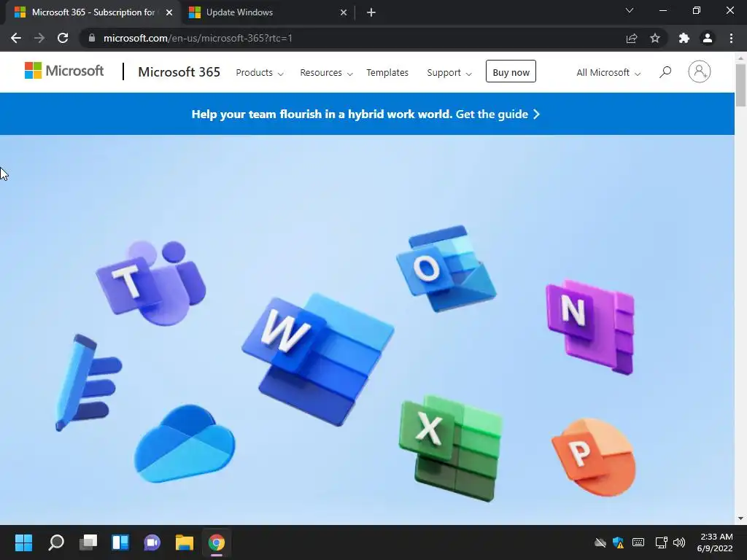The image size is (747, 560).
Task: Expand the Support dropdown menu
Action: tap(449, 73)
